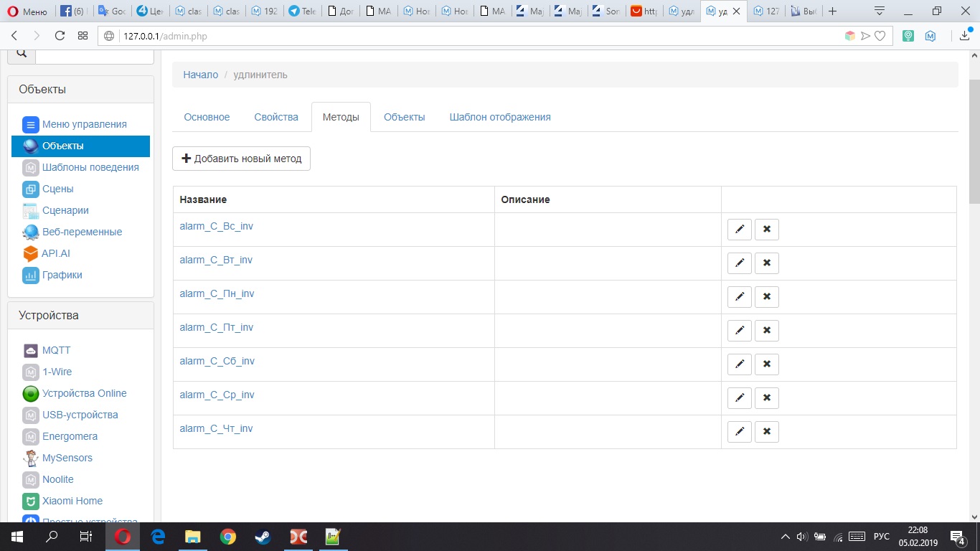Go to Начало breadcrumb link
The width and height of the screenshot is (980, 551).
(200, 75)
